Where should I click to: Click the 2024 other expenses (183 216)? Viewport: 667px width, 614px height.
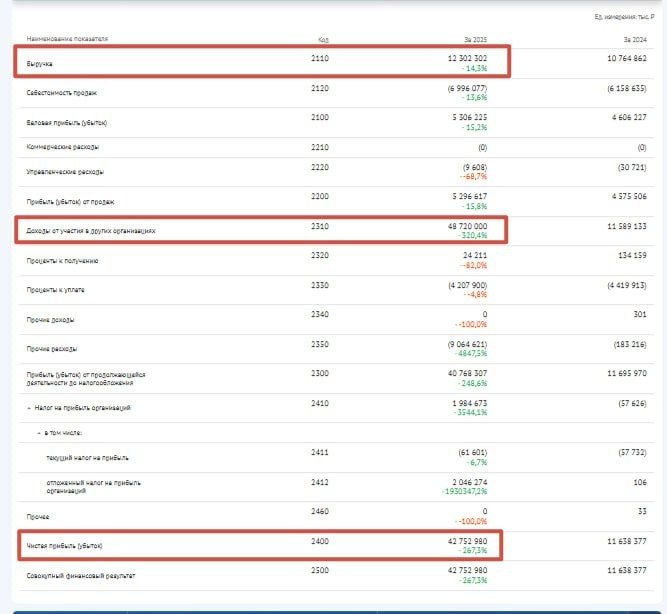(630, 344)
